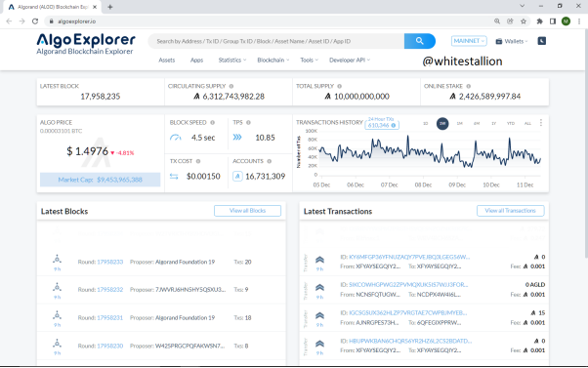The height and width of the screenshot is (368, 588).
Task: Open block round 17958230 link
Action: [109, 346]
